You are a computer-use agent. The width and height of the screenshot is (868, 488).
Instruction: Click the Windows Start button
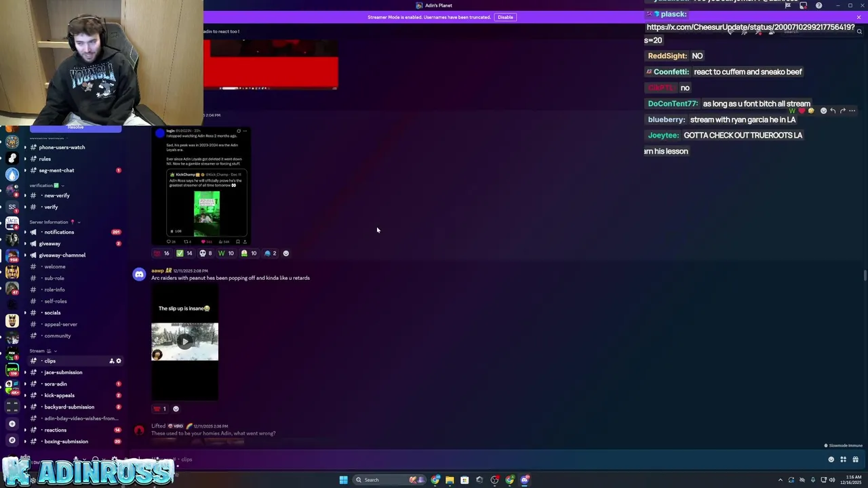[343, 480]
